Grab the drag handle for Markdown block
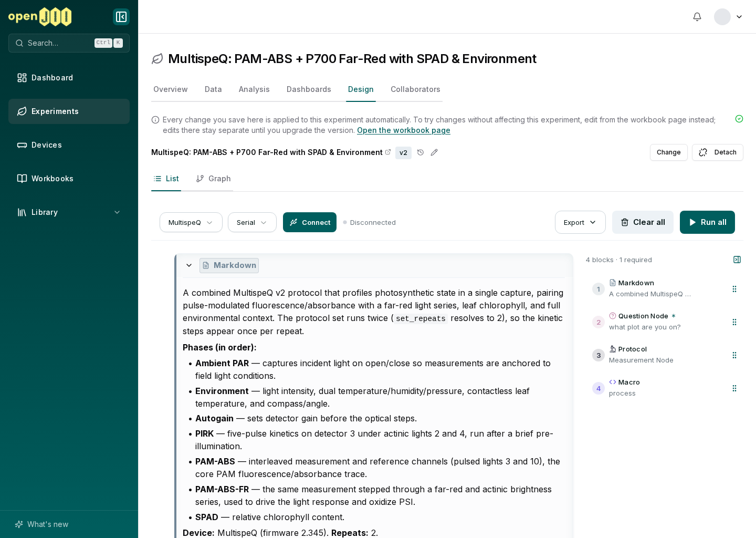This screenshot has height=538, width=756. click(x=734, y=289)
